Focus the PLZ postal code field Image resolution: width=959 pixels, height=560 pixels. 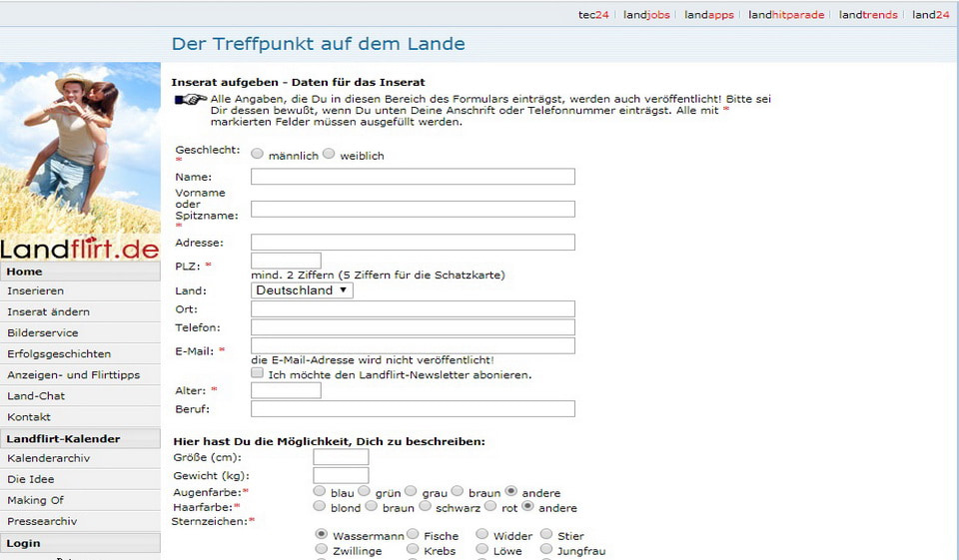(x=286, y=262)
